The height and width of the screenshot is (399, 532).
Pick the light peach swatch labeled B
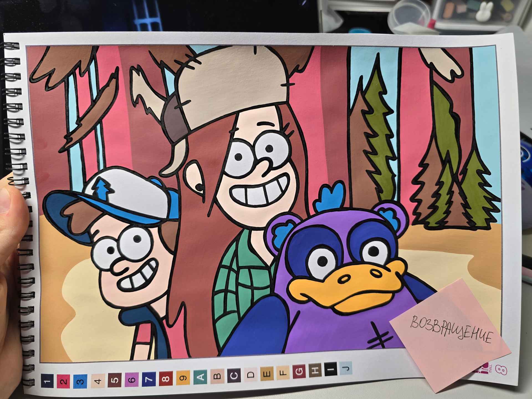(x=217, y=376)
